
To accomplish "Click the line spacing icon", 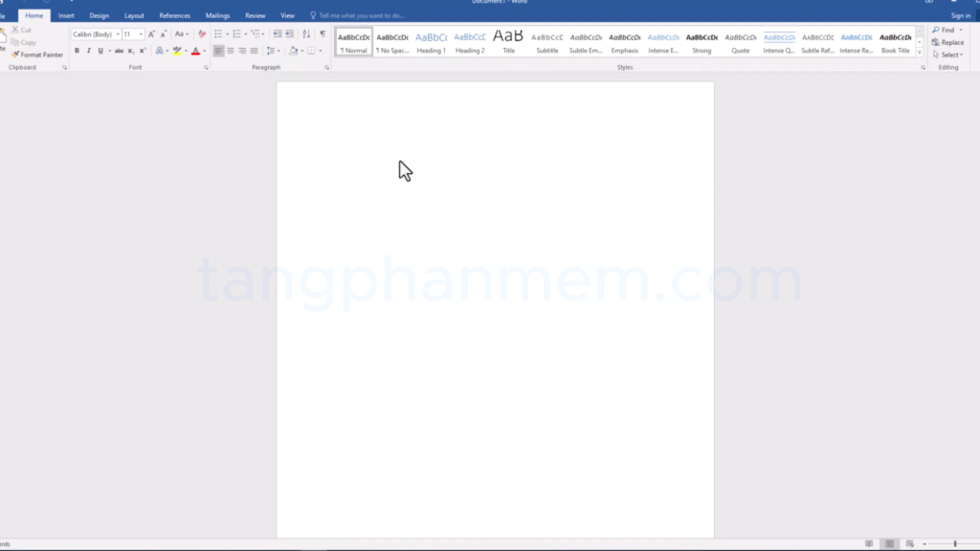I will pyautogui.click(x=271, y=51).
